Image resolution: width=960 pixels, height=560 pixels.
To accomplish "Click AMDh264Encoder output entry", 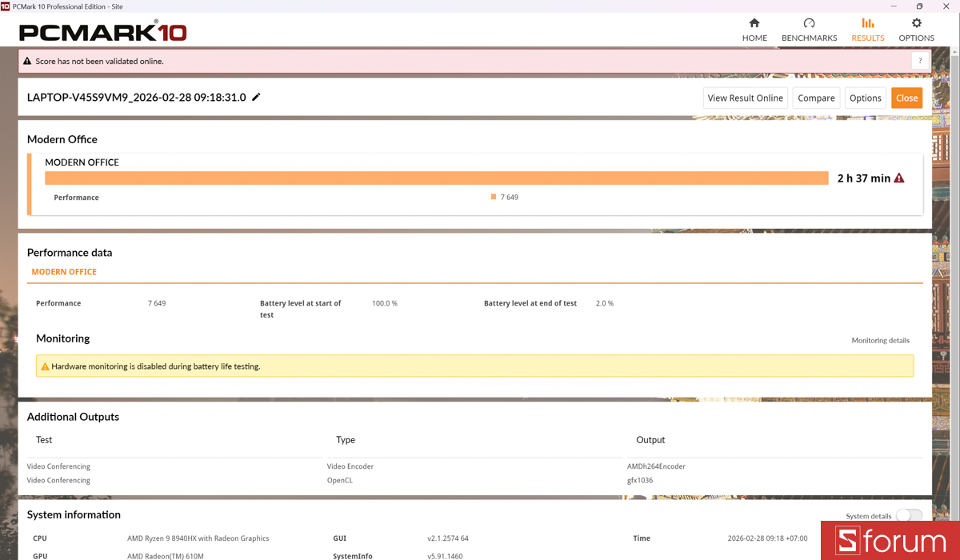I will 656,466.
